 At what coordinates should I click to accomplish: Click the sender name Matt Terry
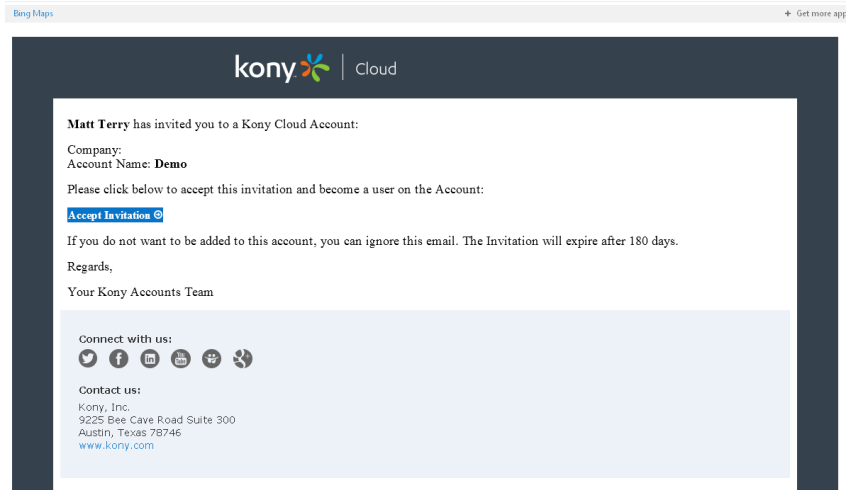click(x=98, y=124)
